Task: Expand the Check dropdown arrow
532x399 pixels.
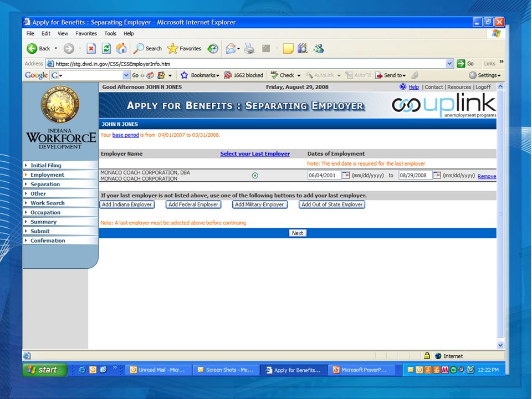Action: (x=299, y=75)
